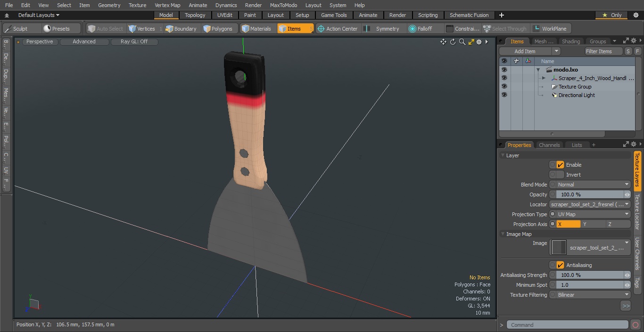Viewport: 644px width, 332px height.
Task: Open the Locator dropdown
Action: 590,204
